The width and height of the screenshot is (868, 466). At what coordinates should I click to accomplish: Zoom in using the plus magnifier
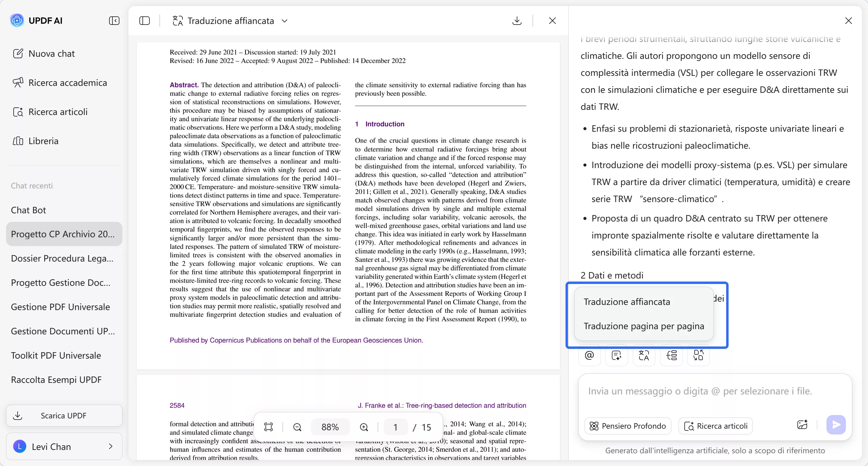[x=364, y=427]
